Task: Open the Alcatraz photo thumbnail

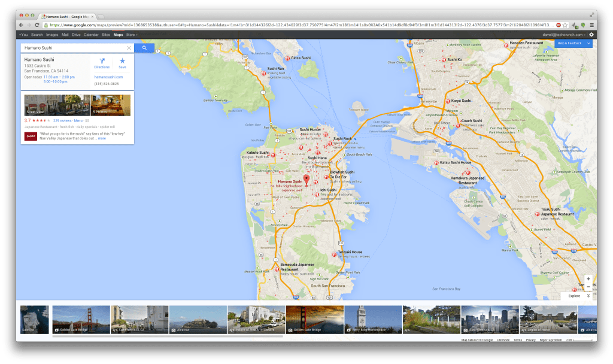Action: 198,319
